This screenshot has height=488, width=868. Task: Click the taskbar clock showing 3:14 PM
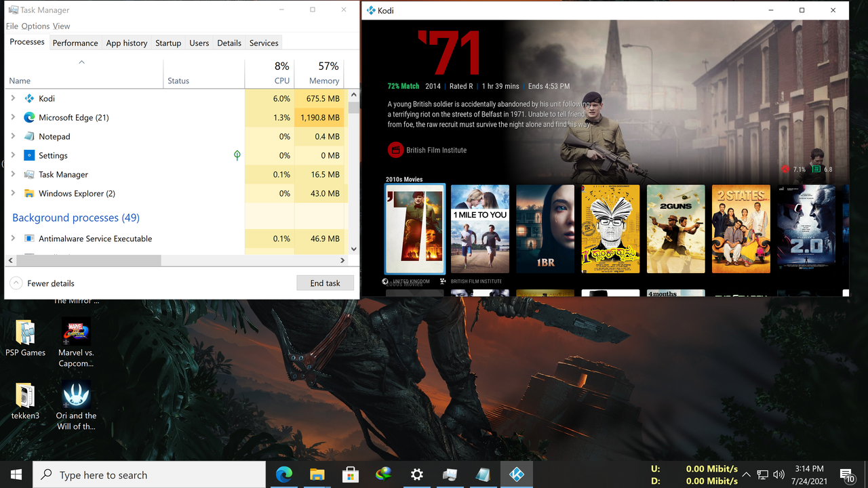[x=808, y=474]
